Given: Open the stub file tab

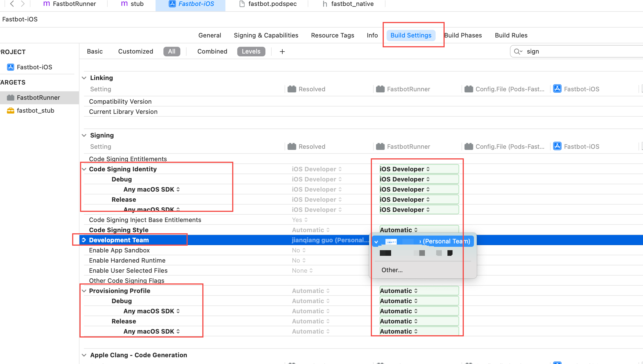Looking at the screenshot, I should tap(132, 4).
